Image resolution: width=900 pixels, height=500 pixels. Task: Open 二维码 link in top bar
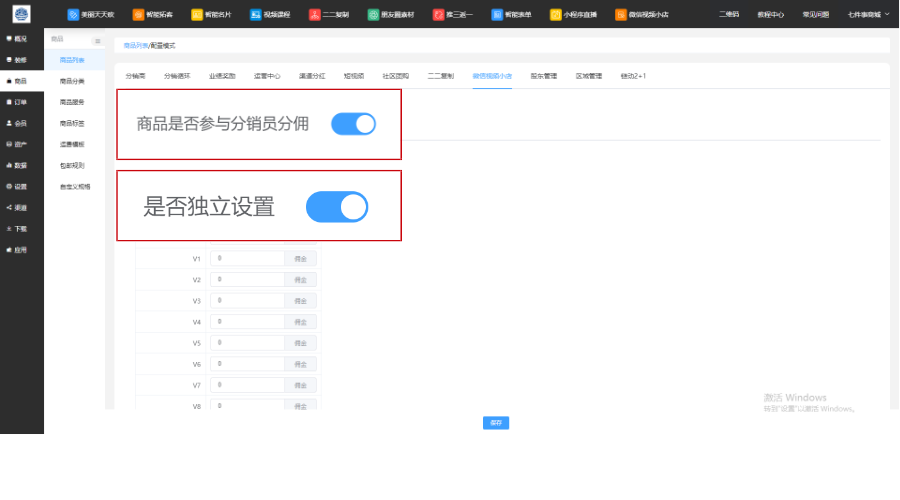pyautogui.click(x=729, y=14)
